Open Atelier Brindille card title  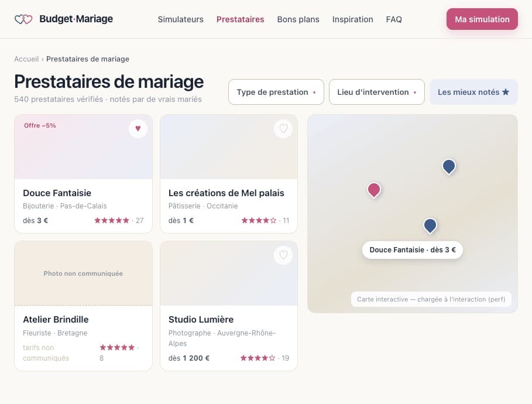(56, 320)
